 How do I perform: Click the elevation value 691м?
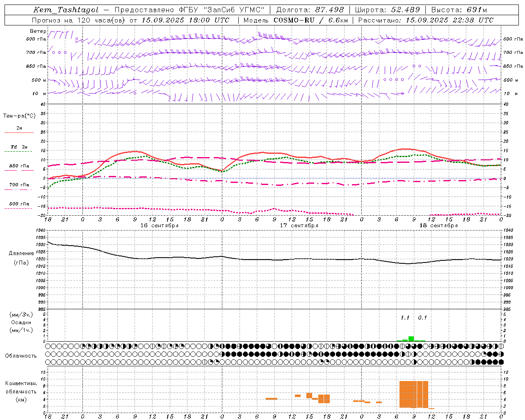click(x=477, y=10)
